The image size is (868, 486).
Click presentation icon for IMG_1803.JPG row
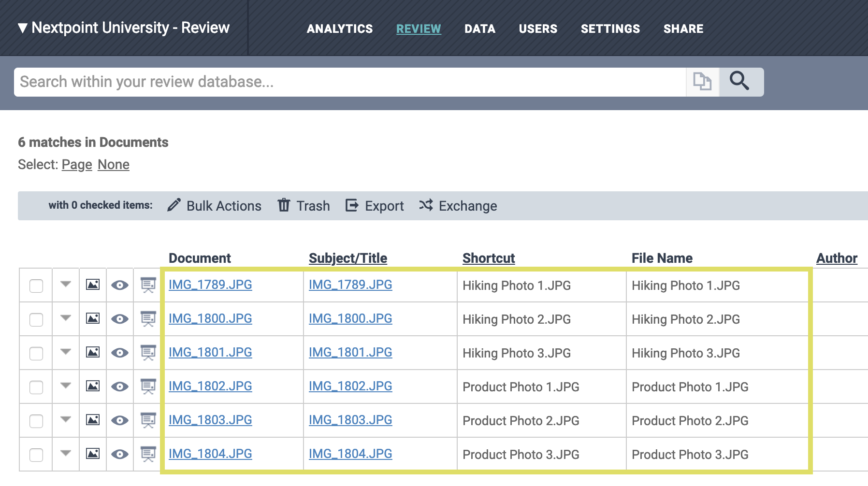coord(148,420)
